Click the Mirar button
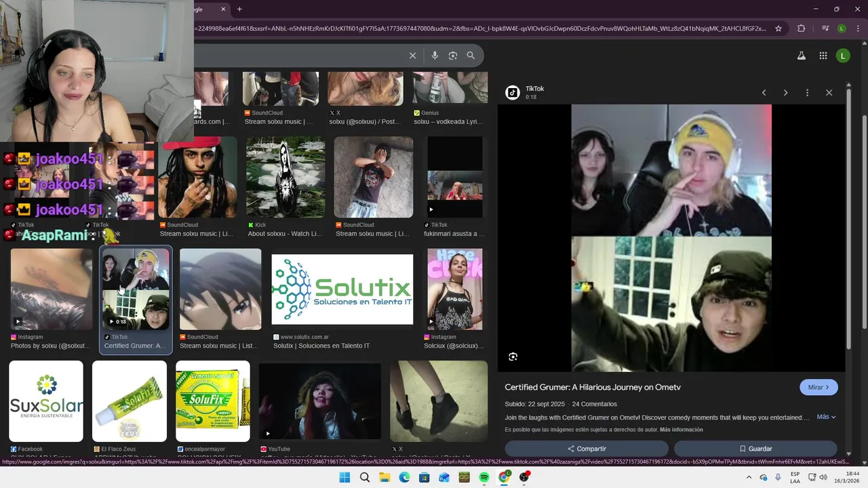The width and height of the screenshot is (868, 488). click(x=818, y=387)
